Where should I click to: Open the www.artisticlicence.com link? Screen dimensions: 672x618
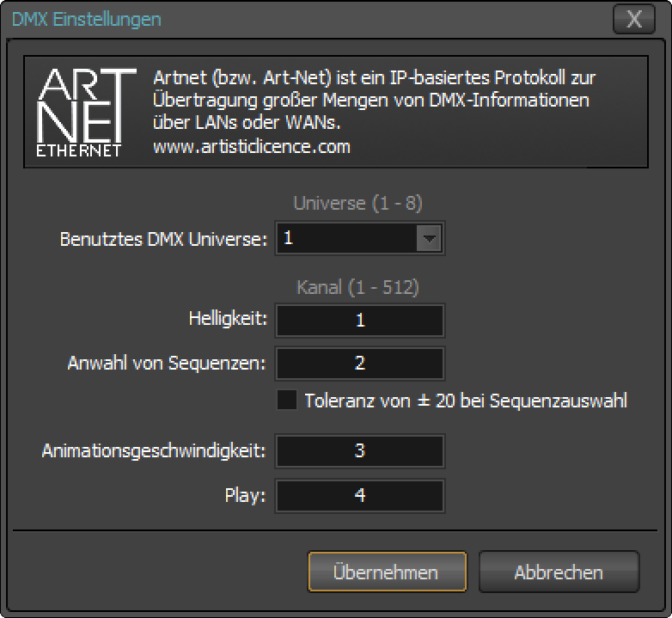click(252, 146)
